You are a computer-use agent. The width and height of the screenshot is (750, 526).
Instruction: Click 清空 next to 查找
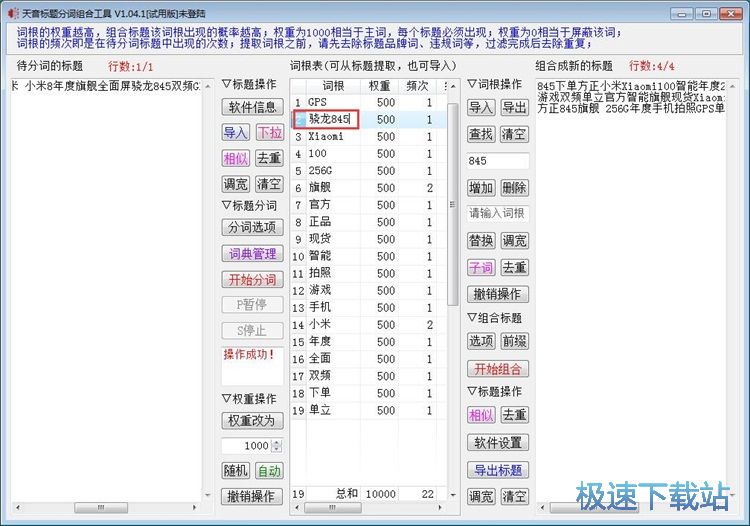coord(514,134)
